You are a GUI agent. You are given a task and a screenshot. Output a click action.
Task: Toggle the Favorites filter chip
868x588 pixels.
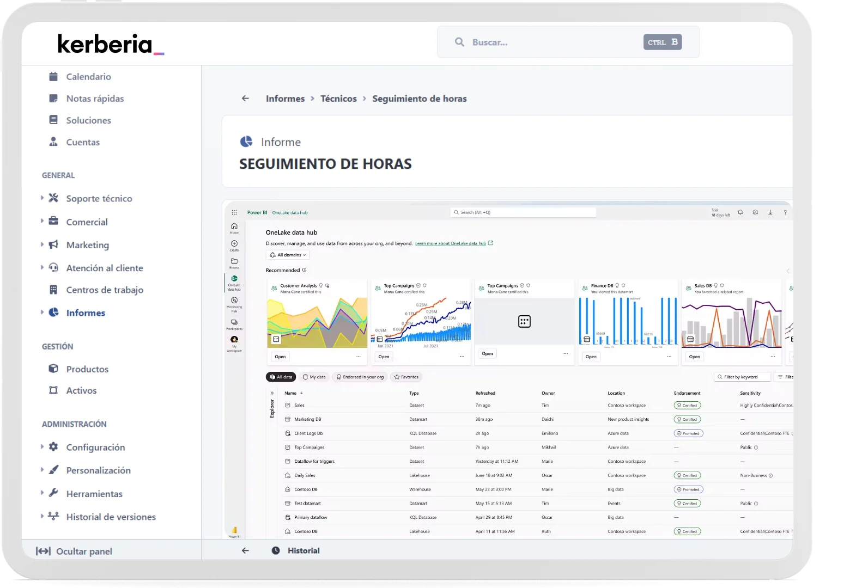[x=406, y=377]
